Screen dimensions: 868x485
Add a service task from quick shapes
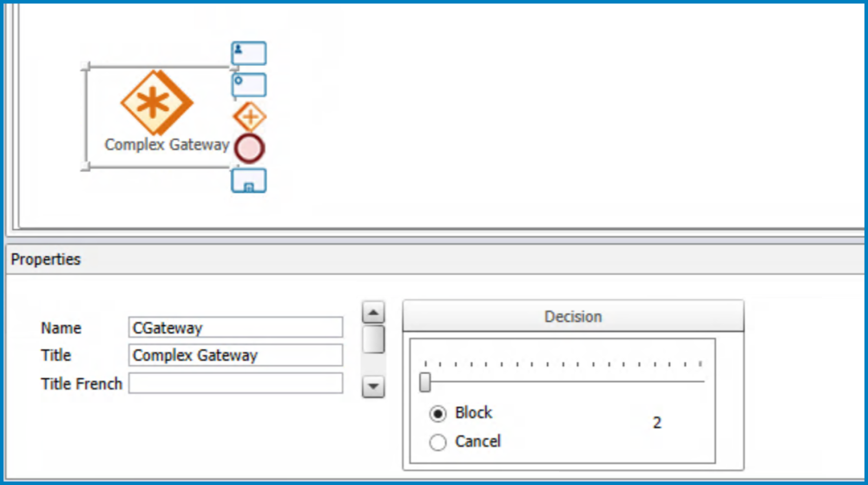point(248,85)
